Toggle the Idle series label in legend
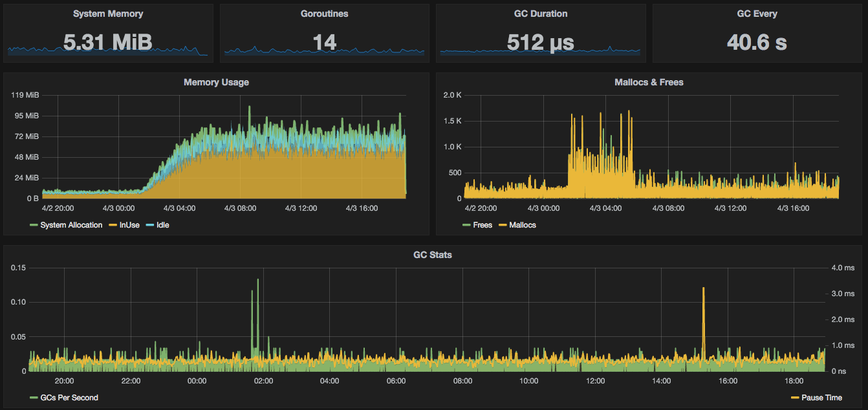The width and height of the screenshot is (868, 410). pyautogui.click(x=162, y=225)
